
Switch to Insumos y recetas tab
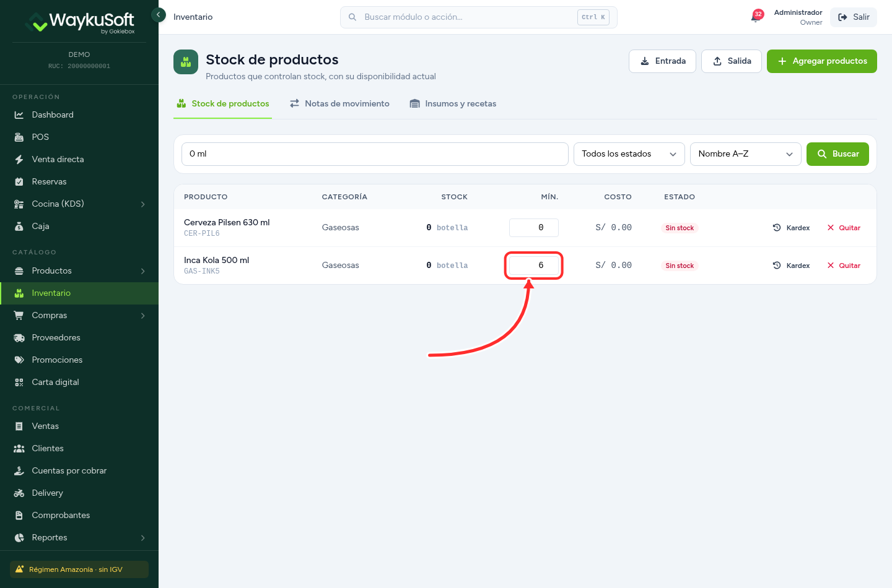[453, 103]
